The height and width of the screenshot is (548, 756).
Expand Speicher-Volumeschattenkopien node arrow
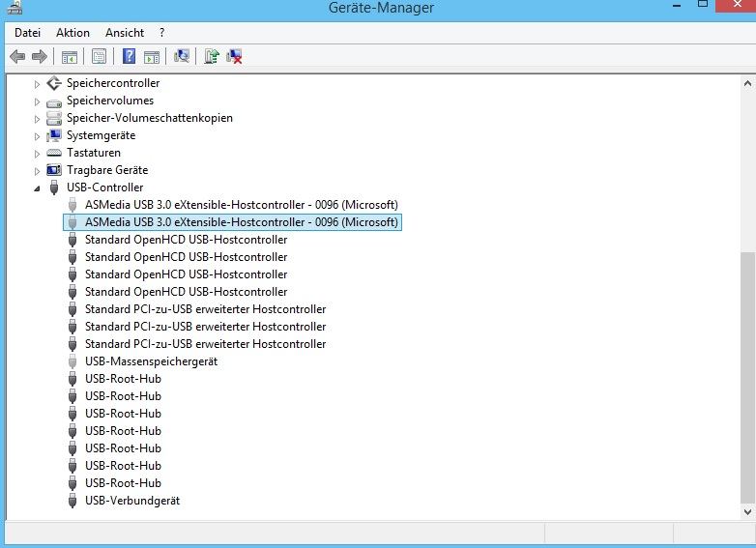[37, 119]
